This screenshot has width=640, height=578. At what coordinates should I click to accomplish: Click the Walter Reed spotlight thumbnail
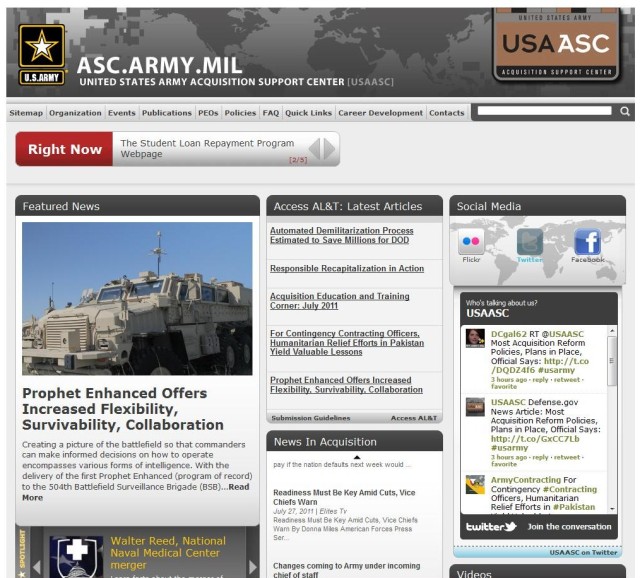[76, 557]
